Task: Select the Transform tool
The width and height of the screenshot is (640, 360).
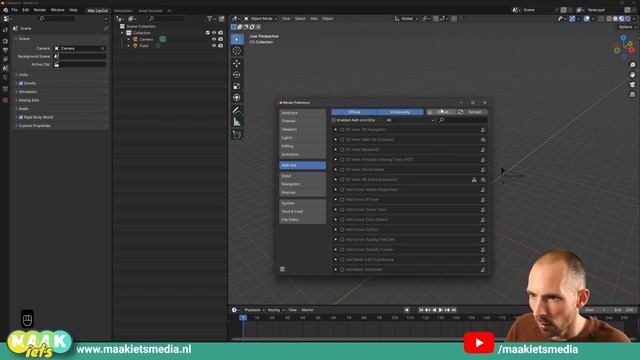Action: (x=237, y=98)
